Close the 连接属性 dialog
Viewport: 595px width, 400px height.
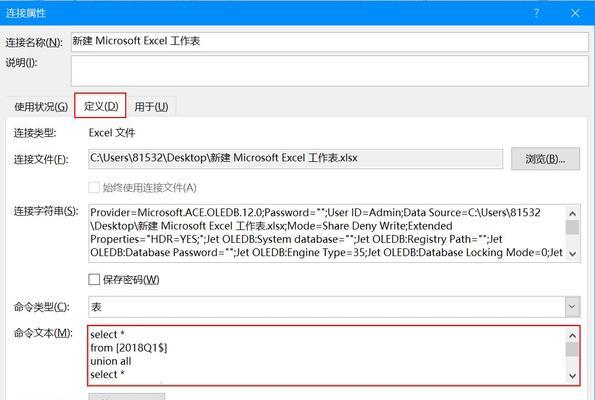point(575,13)
